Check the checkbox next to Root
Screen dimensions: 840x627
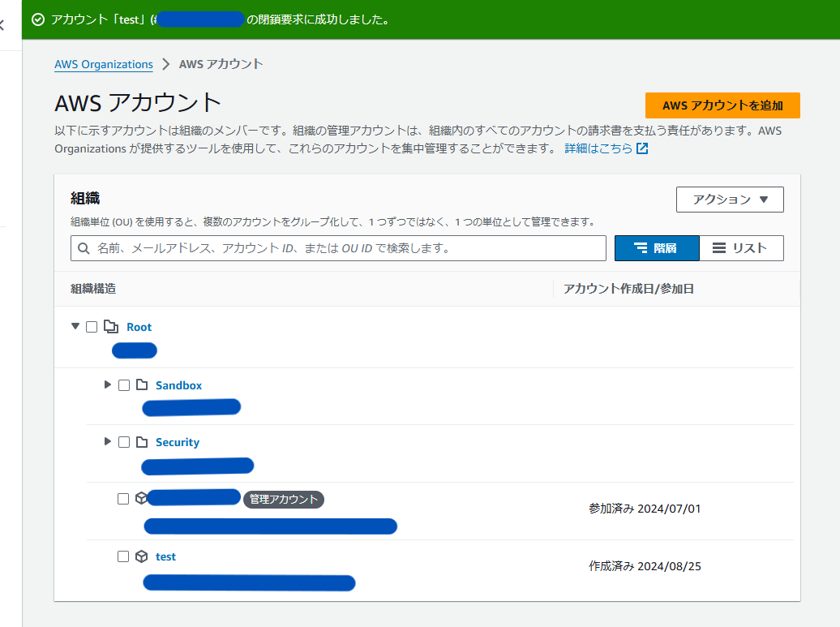point(92,327)
